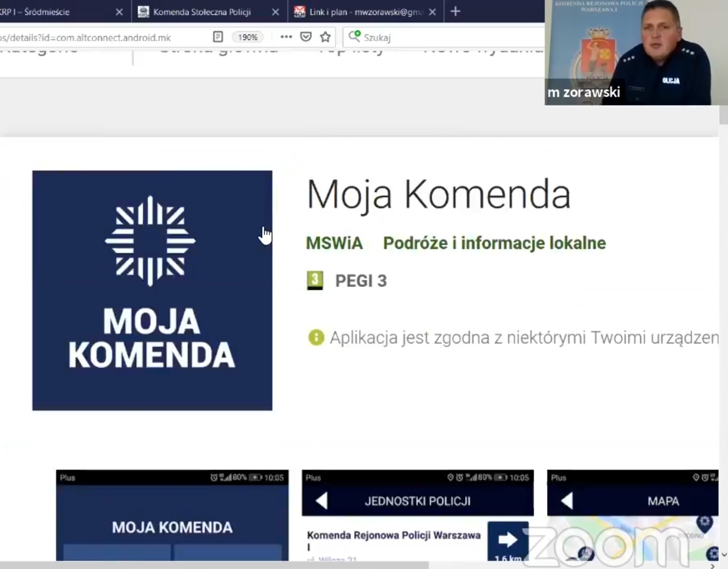The image size is (728, 569).
Task: Save page to Pocket icon
Action: (306, 37)
